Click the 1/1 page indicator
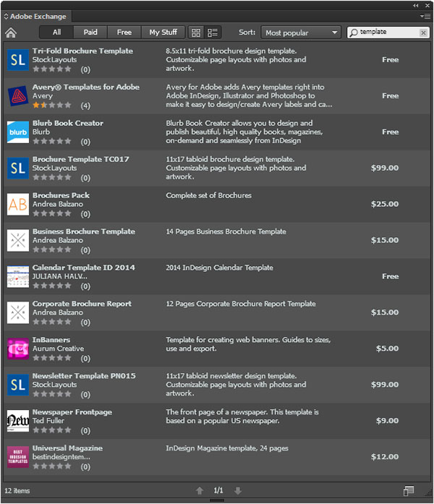 point(218,490)
